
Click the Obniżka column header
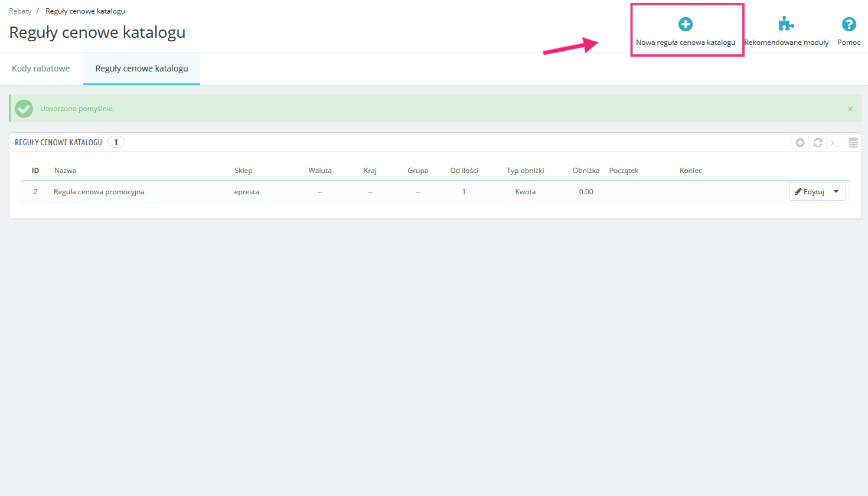tap(586, 171)
